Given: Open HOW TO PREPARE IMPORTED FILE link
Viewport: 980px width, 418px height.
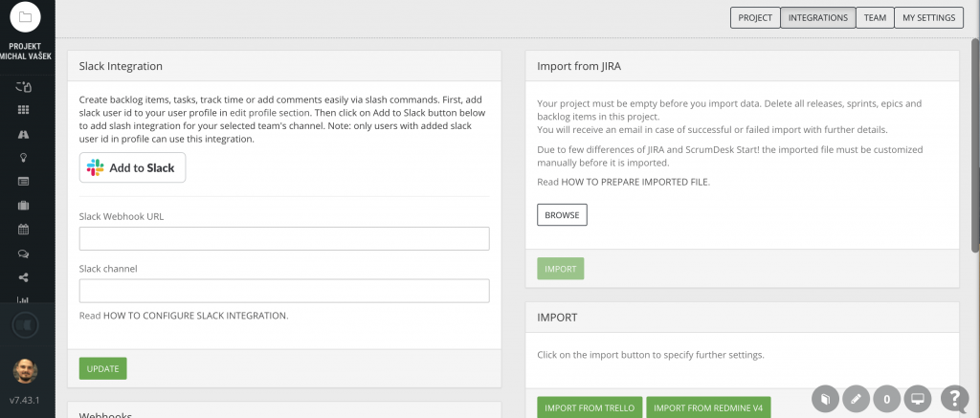Looking at the screenshot, I should (x=635, y=183).
